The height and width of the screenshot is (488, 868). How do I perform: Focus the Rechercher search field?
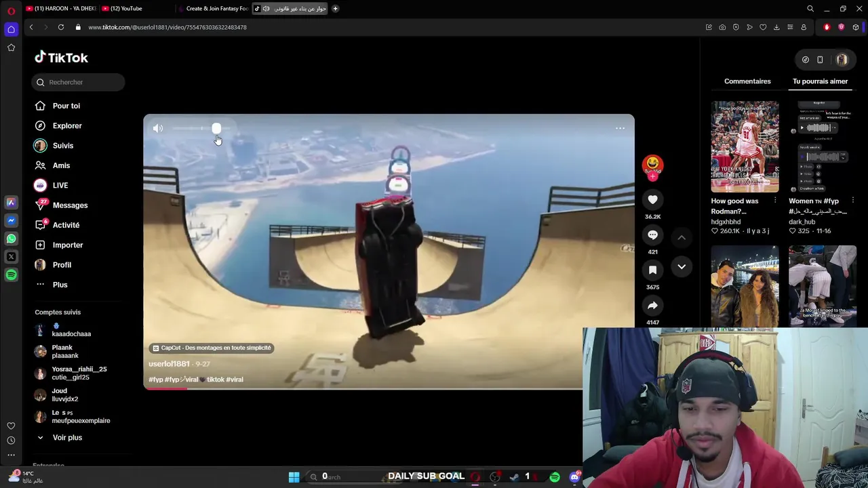point(78,82)
